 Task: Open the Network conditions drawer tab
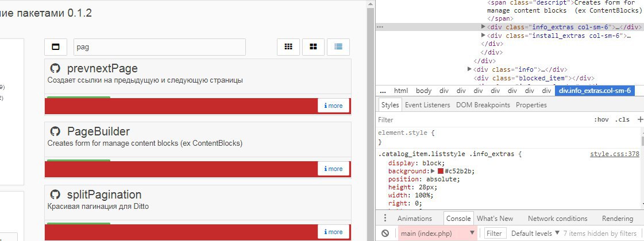pyautogui.click(x=557, y=219)
